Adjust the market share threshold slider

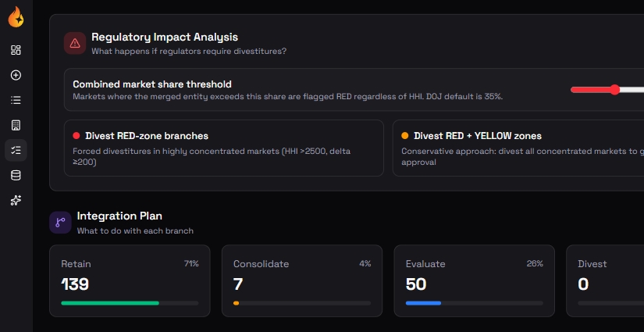(x=615, y=90)
